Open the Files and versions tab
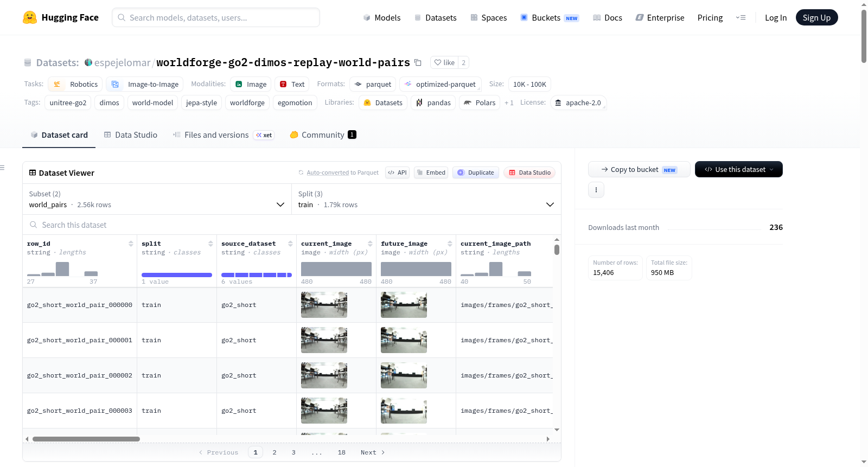 [224, 135]
